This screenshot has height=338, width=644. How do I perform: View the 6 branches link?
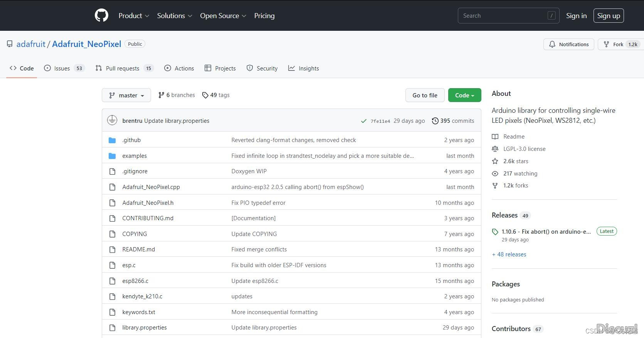click(177, 95)
